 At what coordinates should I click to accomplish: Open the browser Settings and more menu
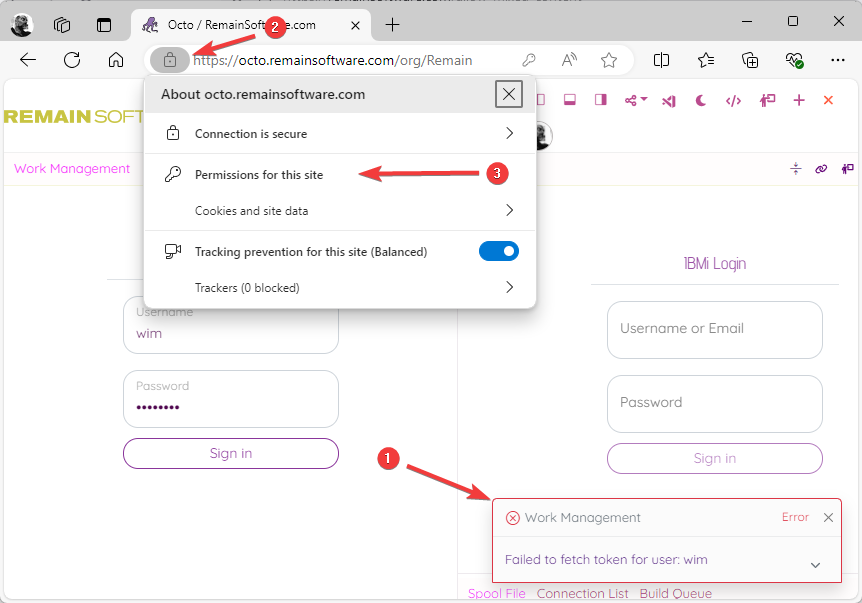point(838,60)
